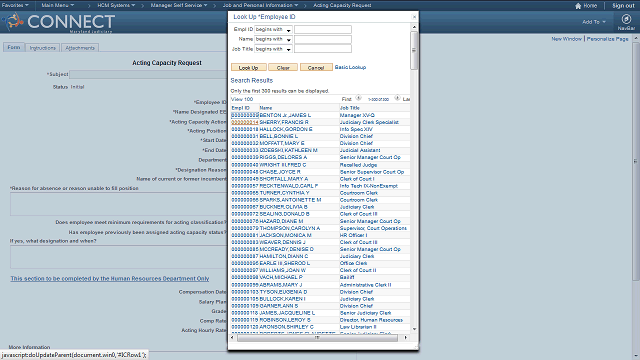
Task: Open the NavBar compass icon
Action: coord(626,19)
